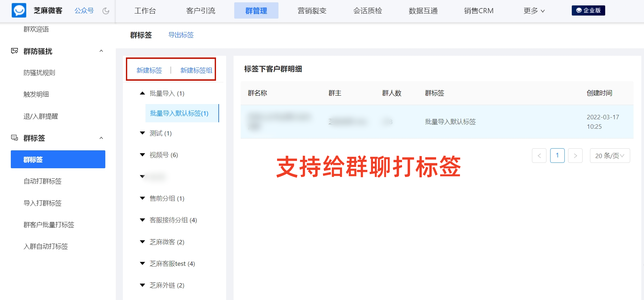Expand the 芝麻客服test (4) tag group
Viewport: 644px width, 300px height.
(x=142, y=264)
